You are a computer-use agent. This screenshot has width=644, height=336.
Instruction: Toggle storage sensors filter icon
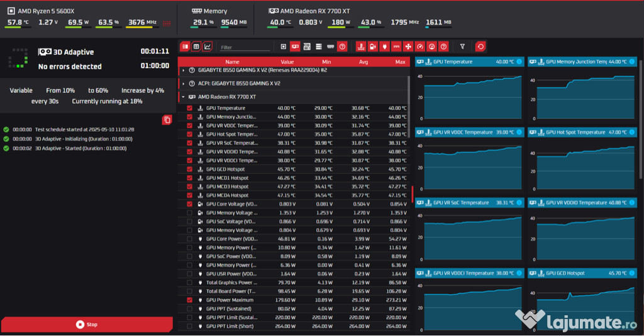pyautogui.click(x=319, y=46)
